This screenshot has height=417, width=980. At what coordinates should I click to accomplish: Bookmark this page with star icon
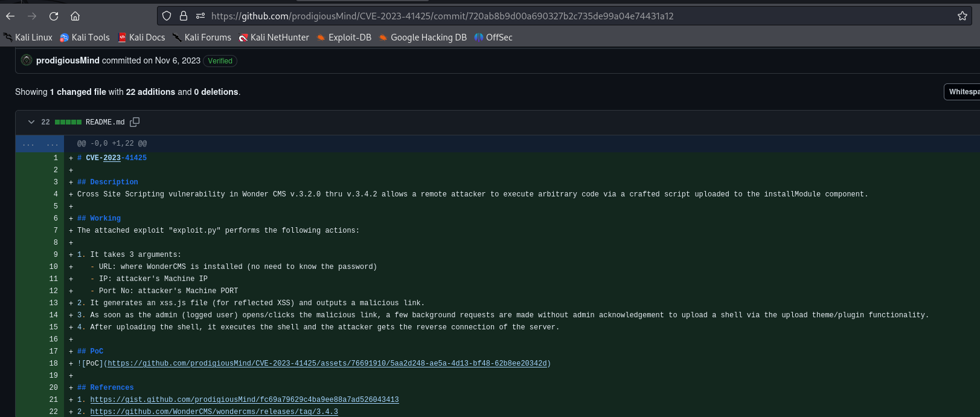tap(962, 16)
